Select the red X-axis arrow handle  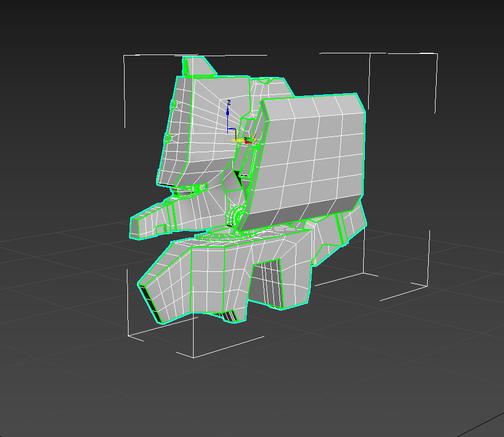246,142
